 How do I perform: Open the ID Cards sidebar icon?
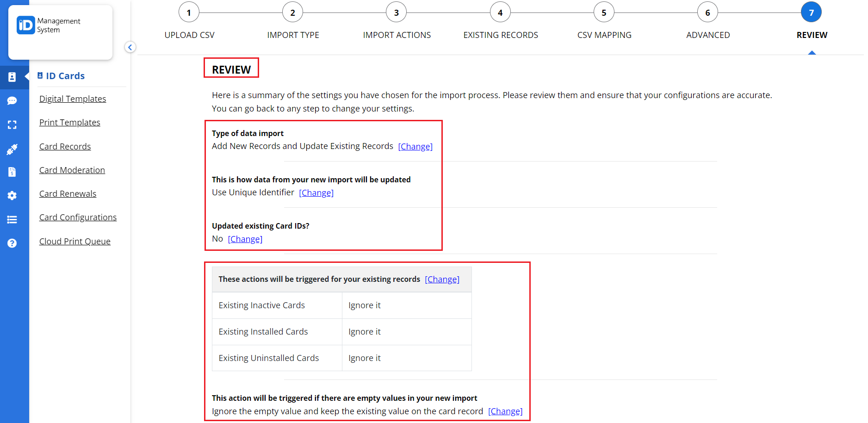pos(12,77)
